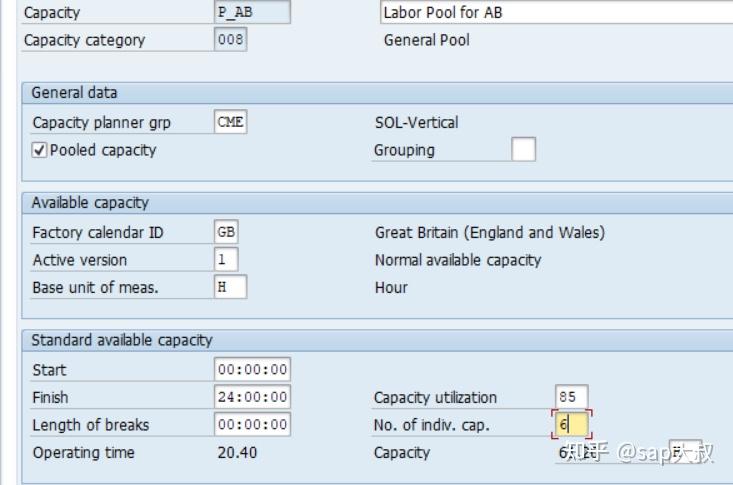Select the Length of breaks field
733x485 pixels.
pos(253,425)
